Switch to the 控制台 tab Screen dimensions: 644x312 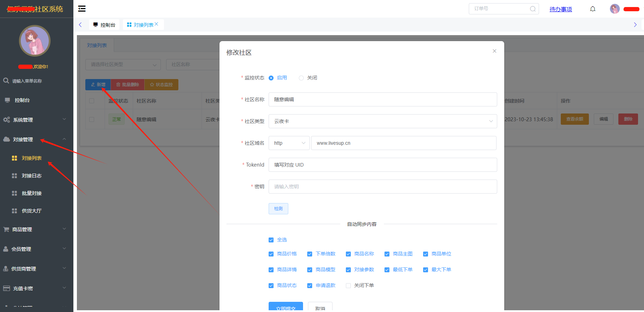[x=104, y=25]
